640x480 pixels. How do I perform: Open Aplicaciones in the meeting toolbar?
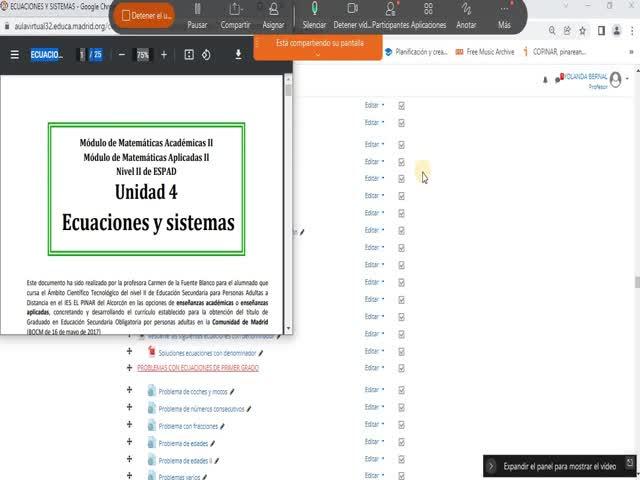tap(428, 16)
